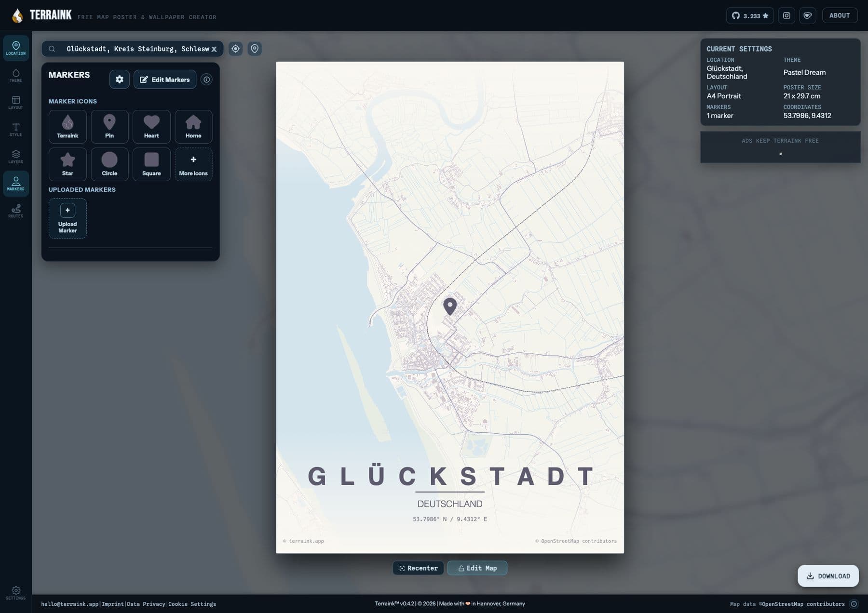868x613 pixels.
Task: Show markers info icon
Action: (x=206, y=80)
